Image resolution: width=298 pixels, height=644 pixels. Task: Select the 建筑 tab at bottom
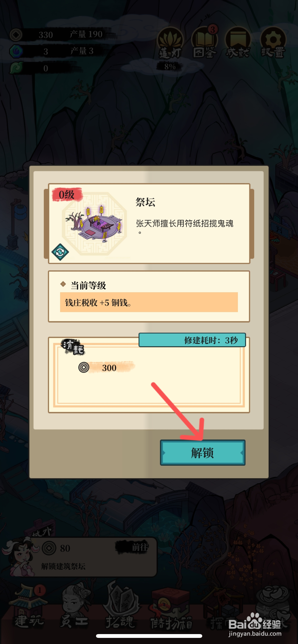29,607
